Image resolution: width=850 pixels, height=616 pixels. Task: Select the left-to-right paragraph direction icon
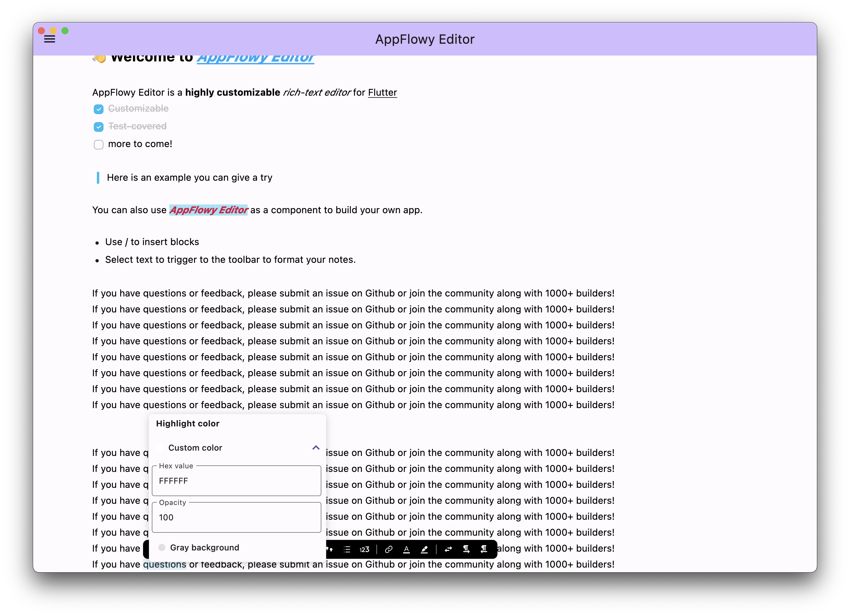click(x=467, y=549)
